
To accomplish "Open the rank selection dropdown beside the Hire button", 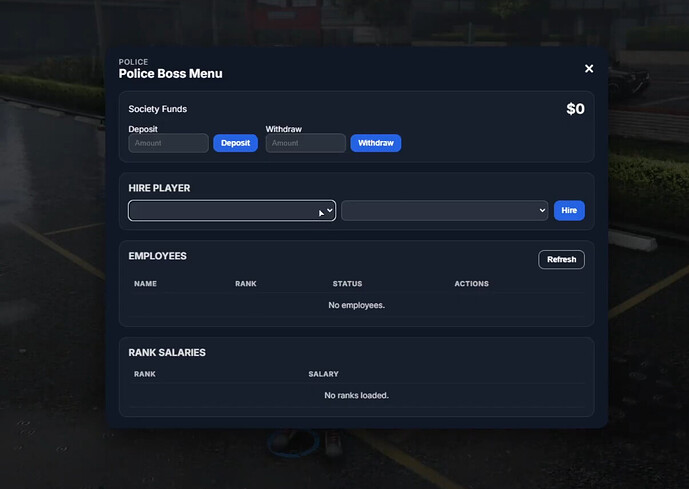I will pos(445,210).
